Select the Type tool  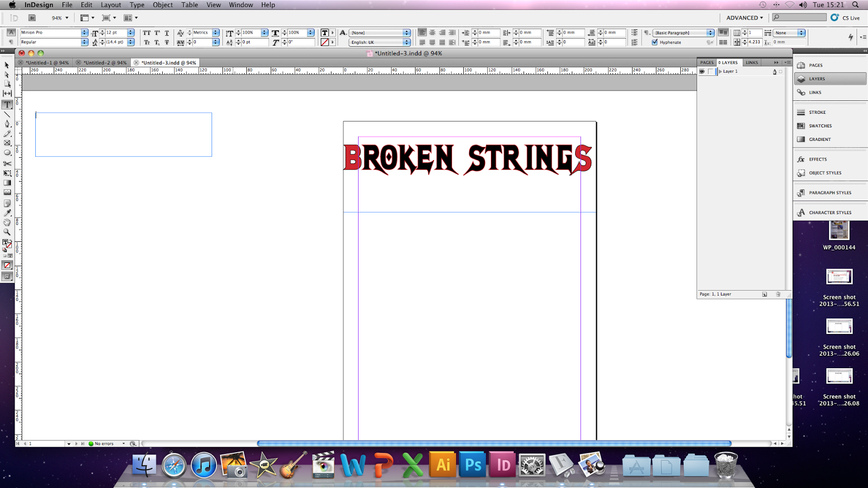point(7,105)
